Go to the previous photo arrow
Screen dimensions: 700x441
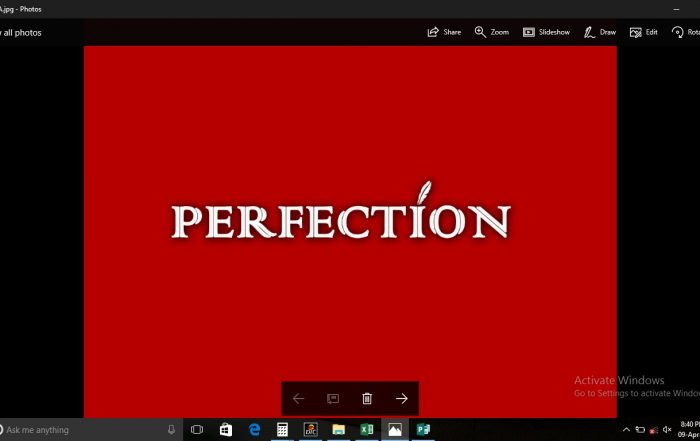(x=298, y=398)
